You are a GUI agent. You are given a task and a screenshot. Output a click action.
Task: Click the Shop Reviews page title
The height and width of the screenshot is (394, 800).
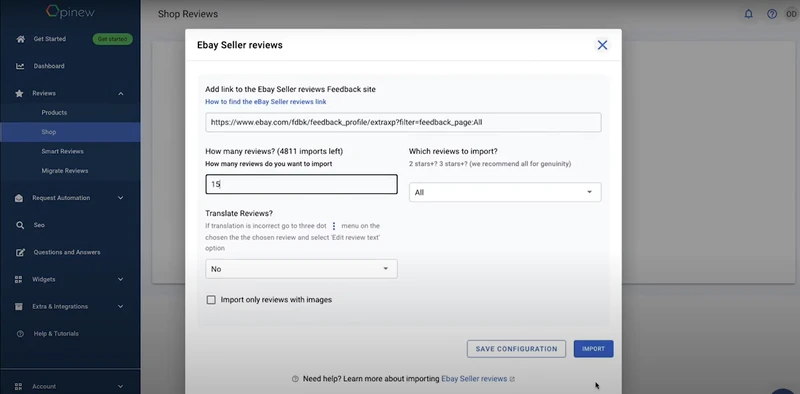188,14
